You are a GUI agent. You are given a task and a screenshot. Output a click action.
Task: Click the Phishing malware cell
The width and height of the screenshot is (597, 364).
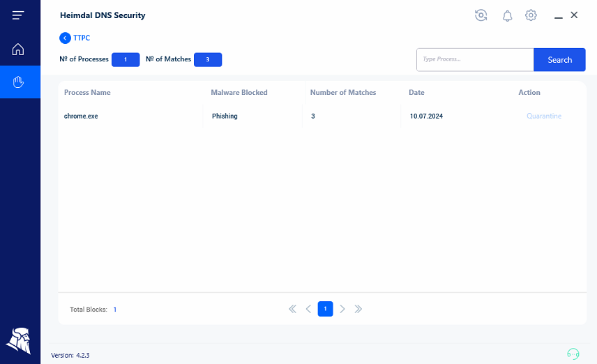(225, 116)
